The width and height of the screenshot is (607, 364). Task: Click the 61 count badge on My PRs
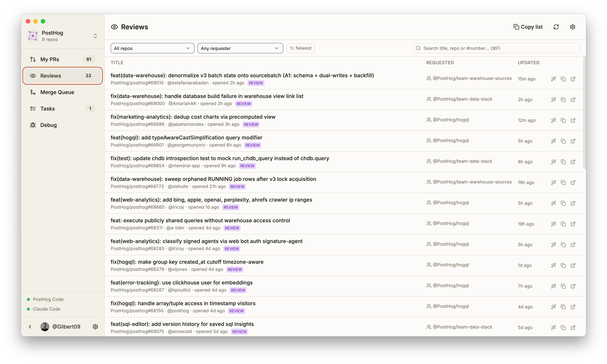pos(89,59)
